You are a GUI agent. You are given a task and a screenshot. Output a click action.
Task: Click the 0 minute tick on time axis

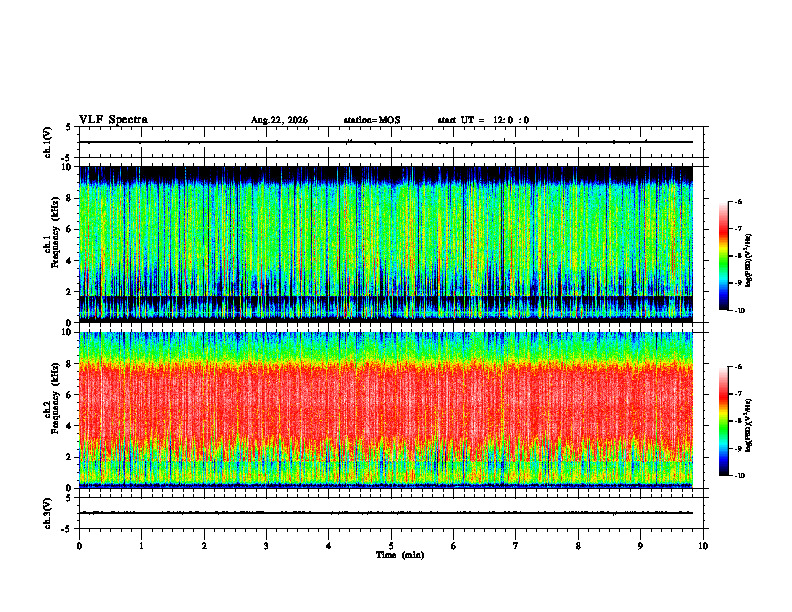(x=79, y=546)
